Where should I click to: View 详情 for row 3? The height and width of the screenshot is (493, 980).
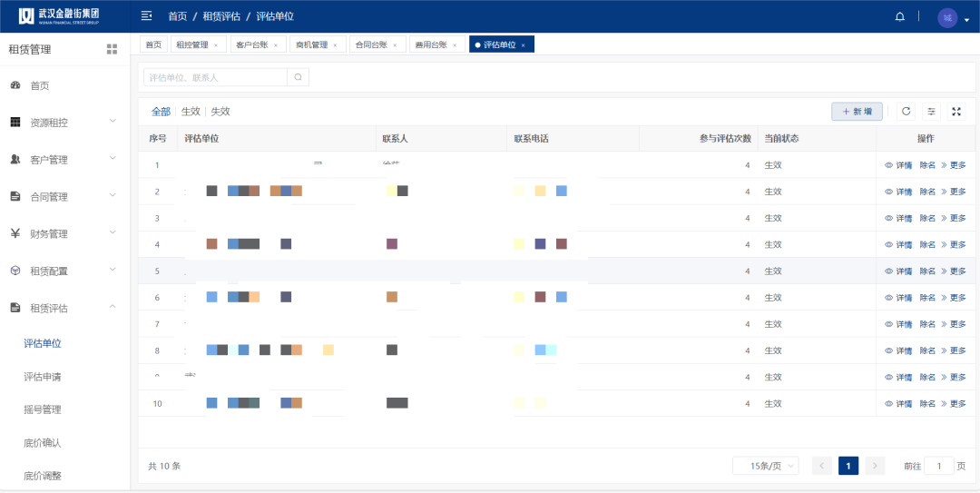[x=898, y=218]
